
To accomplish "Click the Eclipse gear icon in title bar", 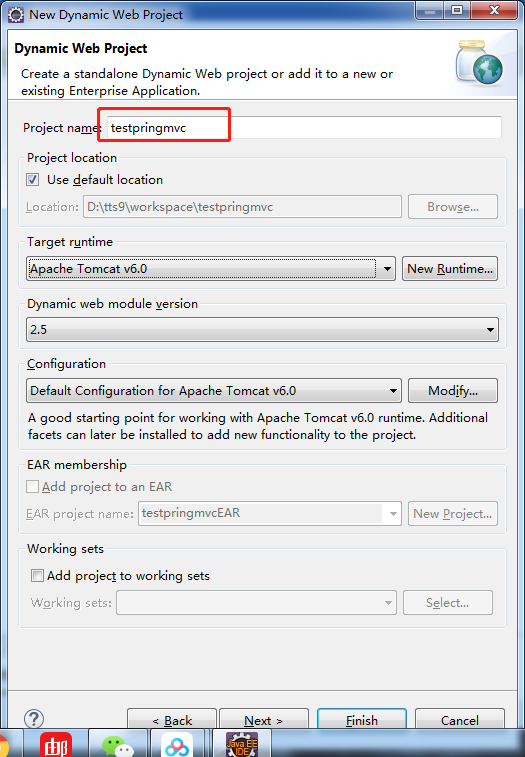I will (16, 15).
